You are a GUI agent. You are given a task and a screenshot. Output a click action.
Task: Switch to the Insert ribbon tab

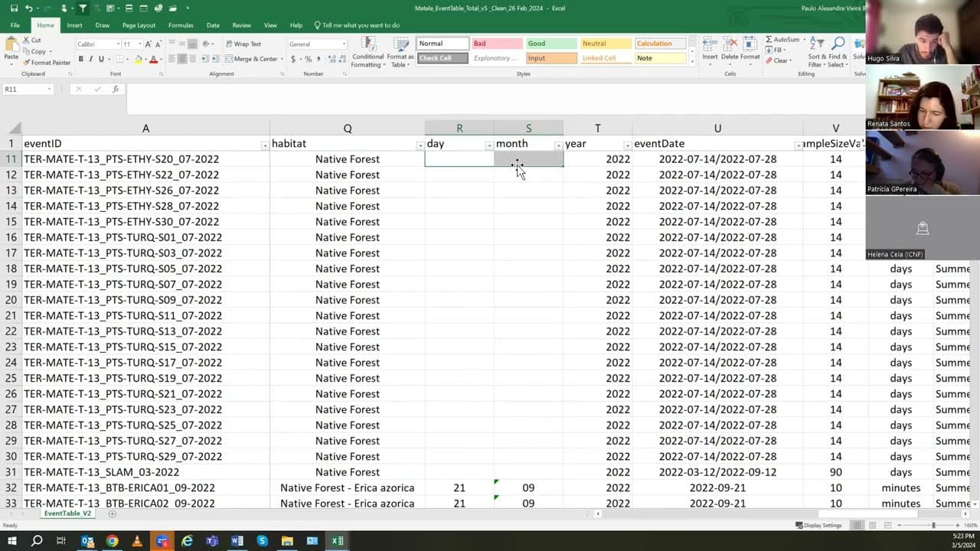(x=74, y=25)
